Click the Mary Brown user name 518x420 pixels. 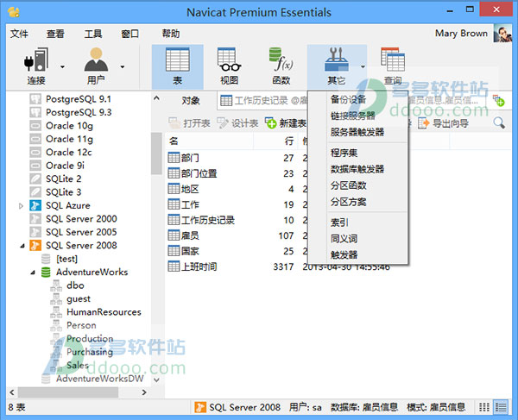(x=461, y=34)
